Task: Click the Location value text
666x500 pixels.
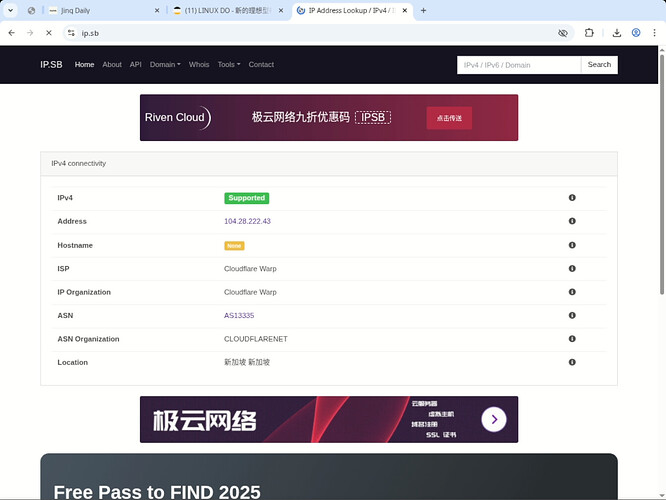Action: [247, 362]
